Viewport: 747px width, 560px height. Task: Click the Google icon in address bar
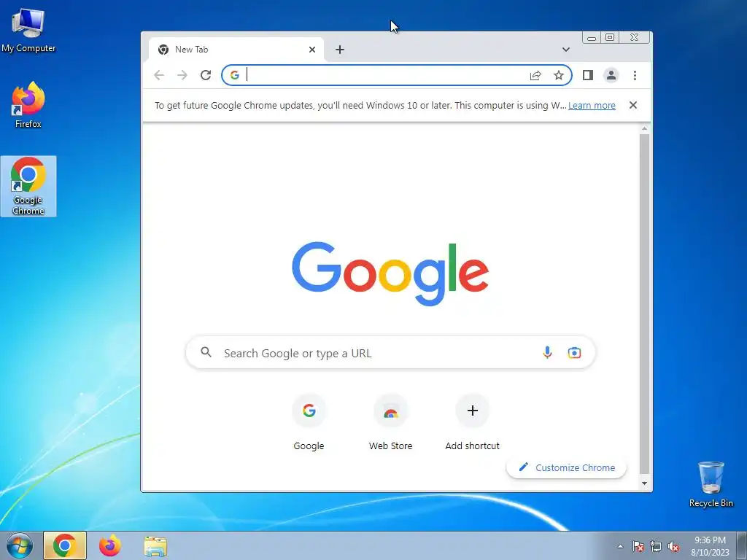point(234,75)
